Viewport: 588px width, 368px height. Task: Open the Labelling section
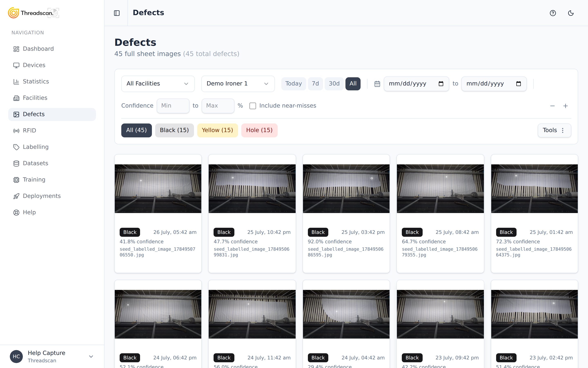(x=52, y=147)
